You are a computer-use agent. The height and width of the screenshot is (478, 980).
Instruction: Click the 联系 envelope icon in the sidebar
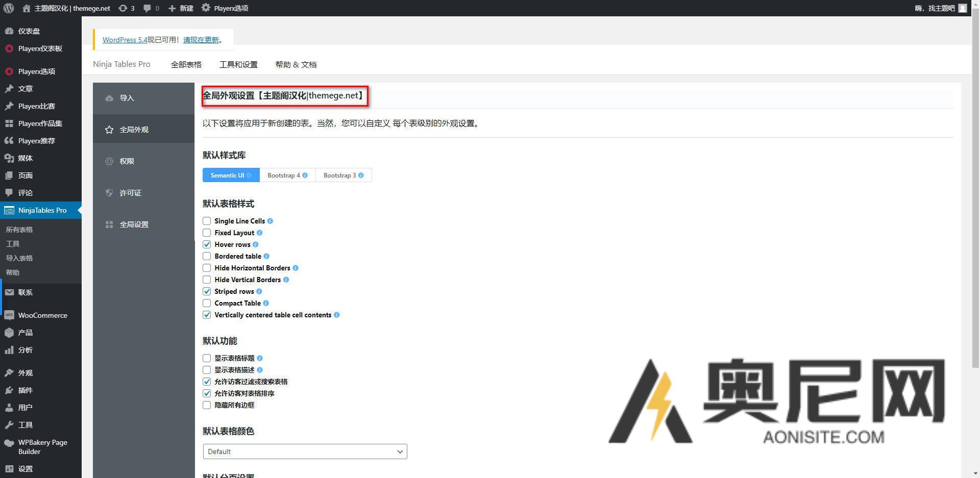pyautogui.click(x=9, y=292)
